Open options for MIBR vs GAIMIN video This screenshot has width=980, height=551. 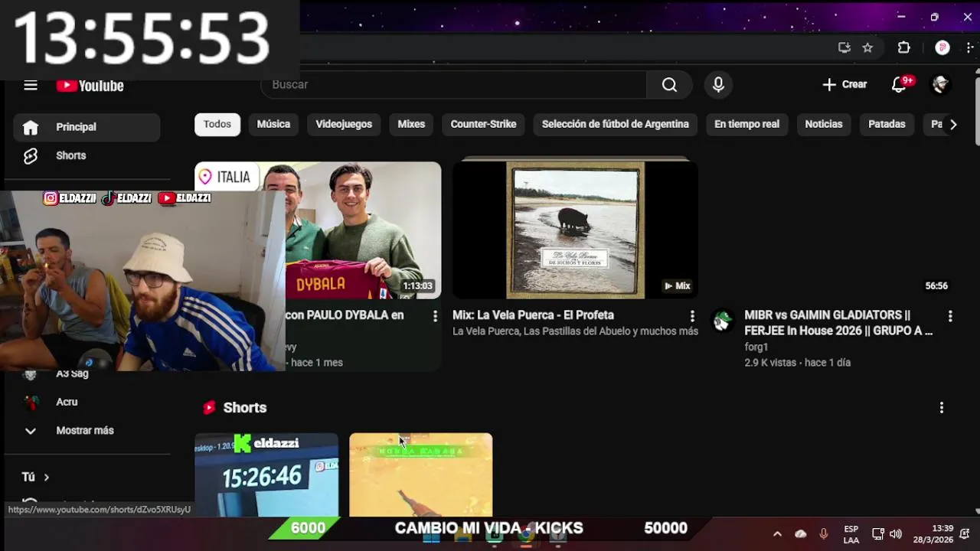point(950,316)
